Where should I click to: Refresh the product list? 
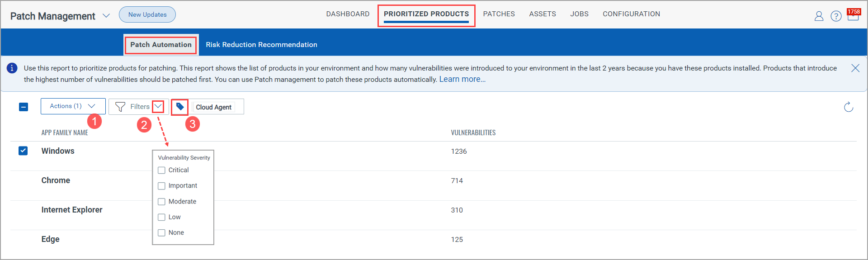coord(849,107)
